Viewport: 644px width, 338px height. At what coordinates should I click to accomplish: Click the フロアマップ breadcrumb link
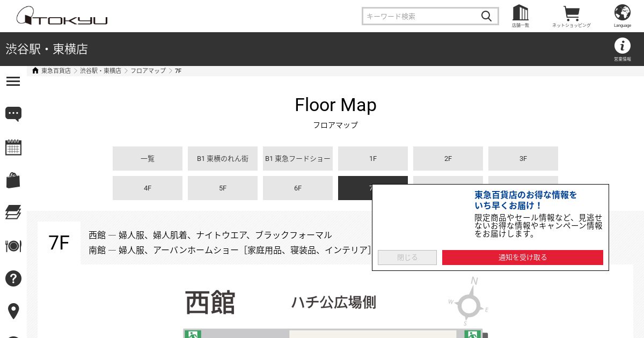click(148, 71)
